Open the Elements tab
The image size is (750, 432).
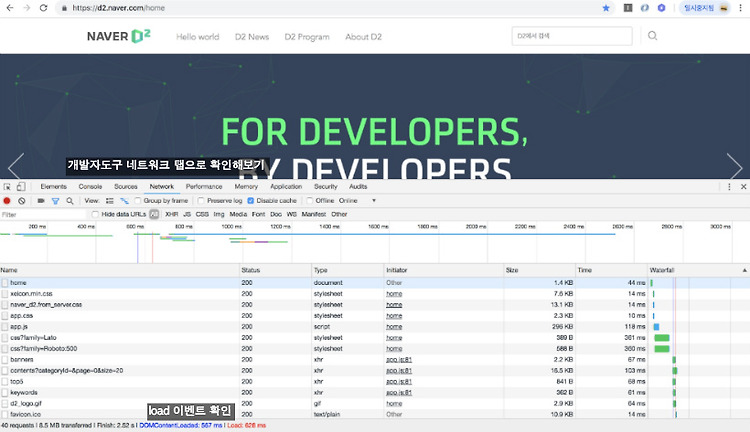tap(54, 187)
